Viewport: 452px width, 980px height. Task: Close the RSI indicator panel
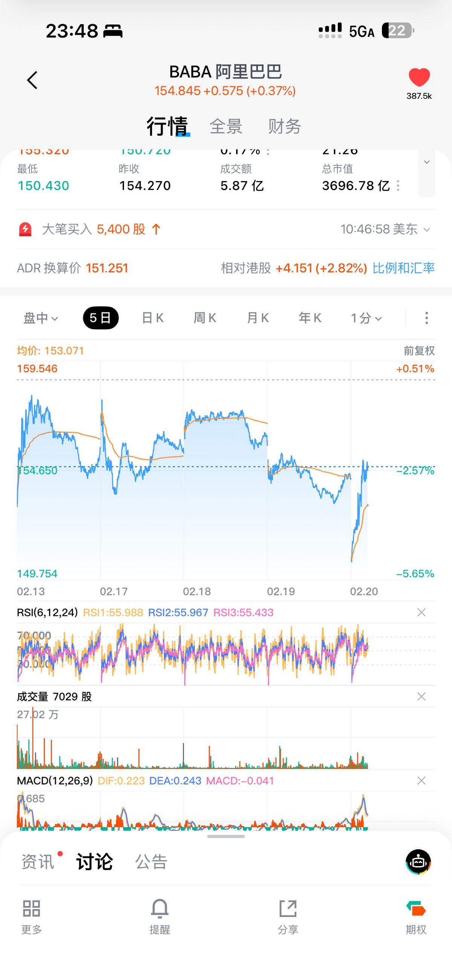(x=421, y=613)
